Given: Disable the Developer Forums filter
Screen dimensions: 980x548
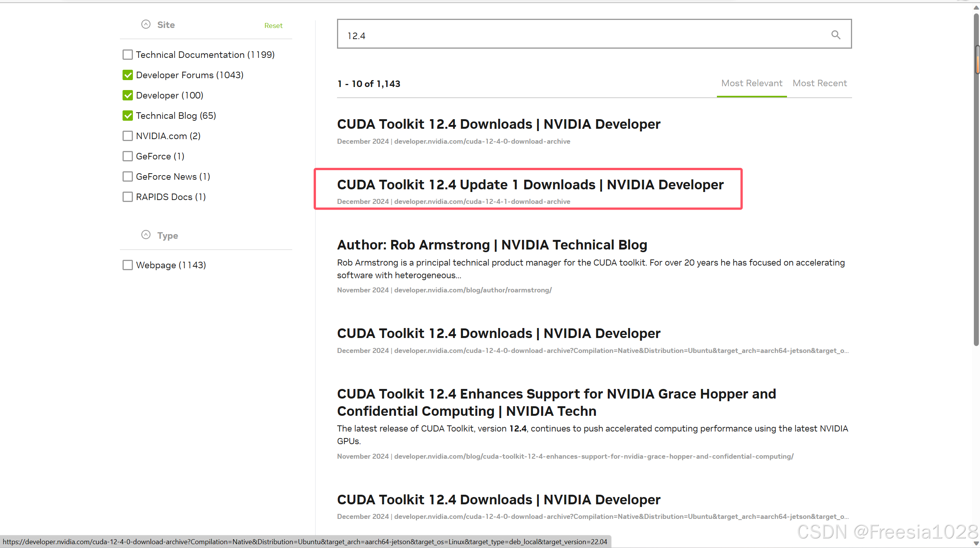Looking at the screenshot, I should (128, 75).
